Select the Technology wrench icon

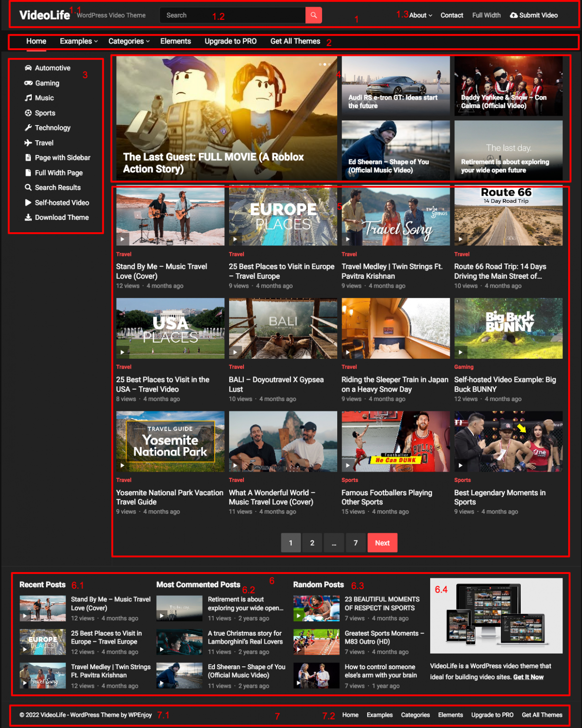pyautogui.click(x=28, y=127)
